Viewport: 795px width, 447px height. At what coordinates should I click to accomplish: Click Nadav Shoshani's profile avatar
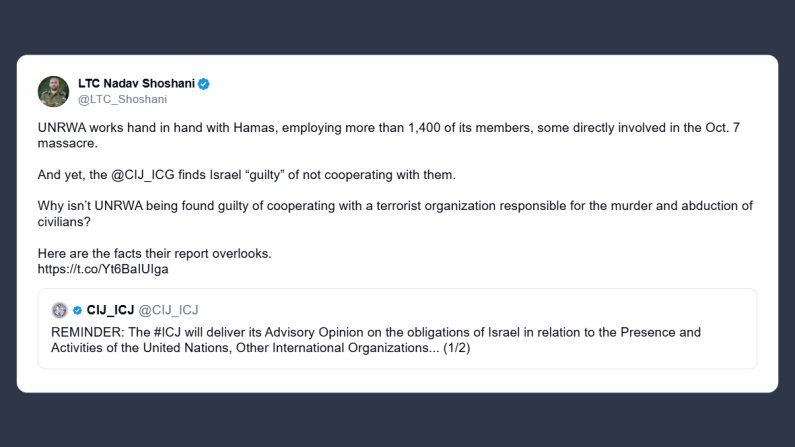(53, 91)
